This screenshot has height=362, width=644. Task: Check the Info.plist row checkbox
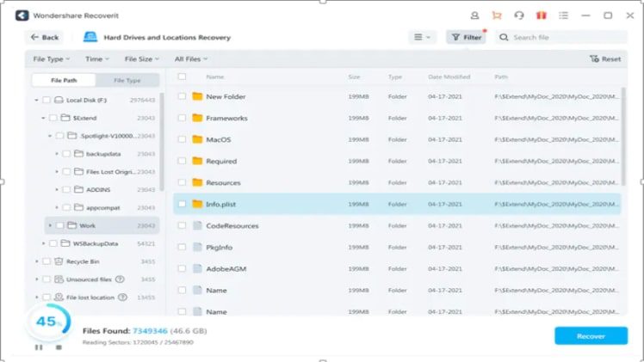coord(182,204)
